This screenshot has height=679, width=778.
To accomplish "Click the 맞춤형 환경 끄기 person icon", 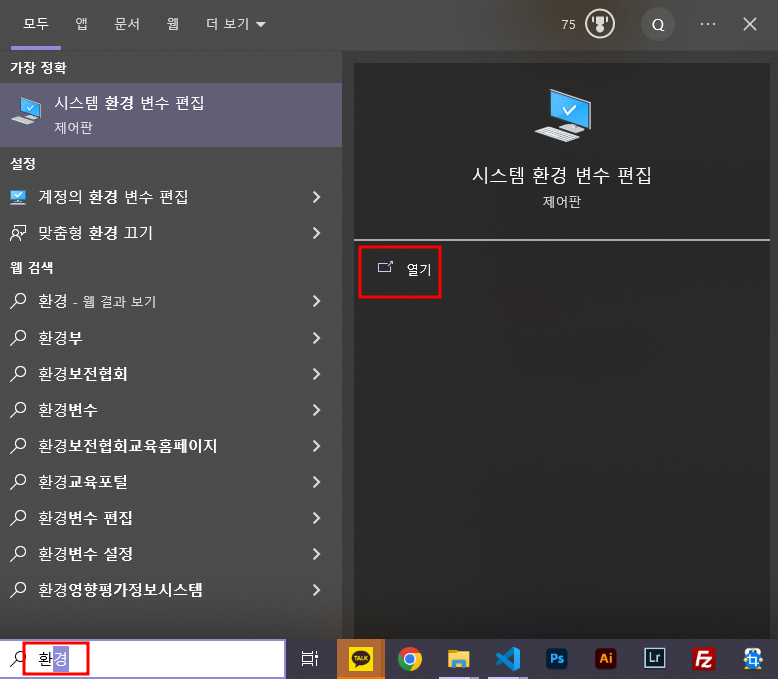I will click(18, 233).
